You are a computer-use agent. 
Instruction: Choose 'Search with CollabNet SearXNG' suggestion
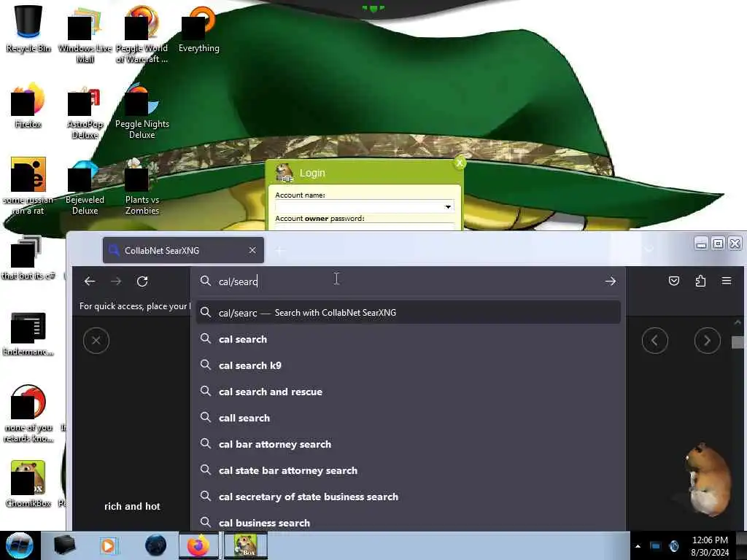[x=409, y=312]
